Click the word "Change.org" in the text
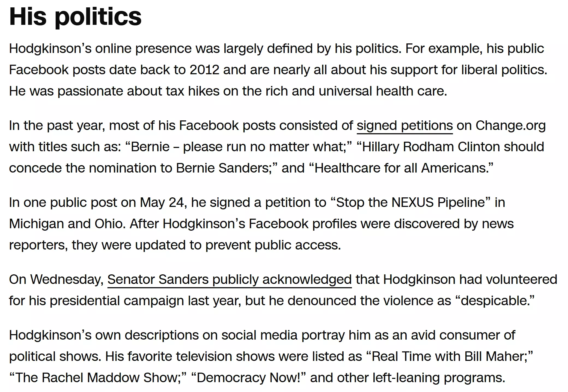 pos(510,126)
